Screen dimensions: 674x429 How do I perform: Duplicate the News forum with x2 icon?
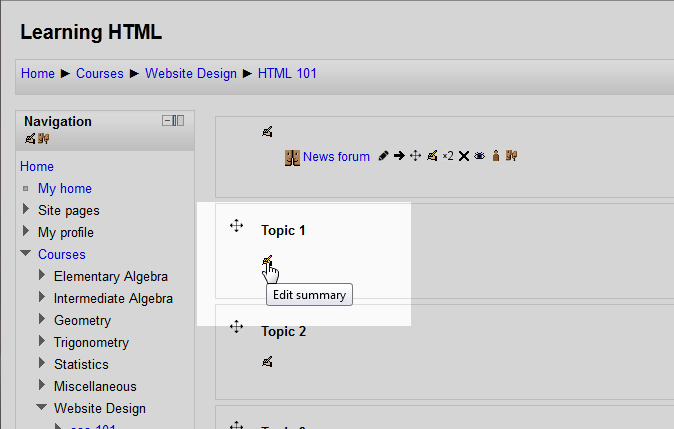point(448,156)
